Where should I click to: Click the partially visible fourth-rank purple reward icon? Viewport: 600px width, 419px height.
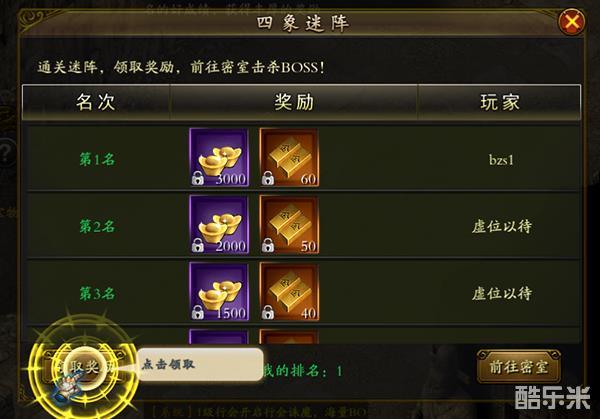219,337
